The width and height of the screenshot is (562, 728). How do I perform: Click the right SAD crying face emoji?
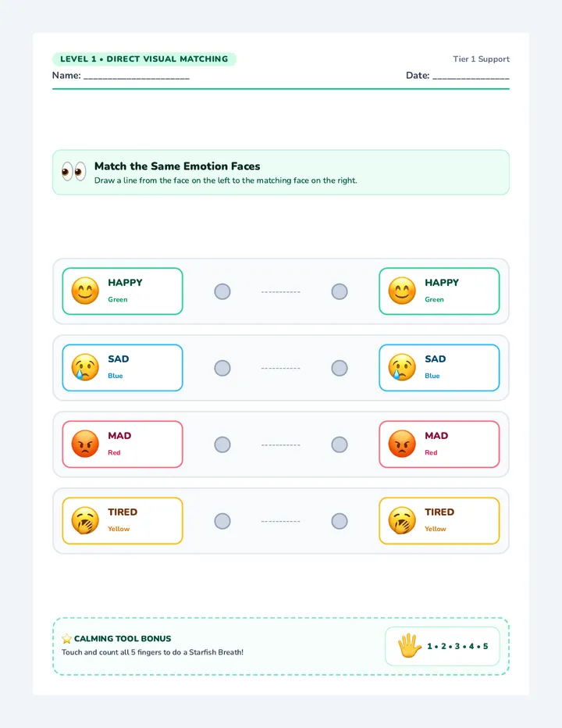[x=402, y=367]
